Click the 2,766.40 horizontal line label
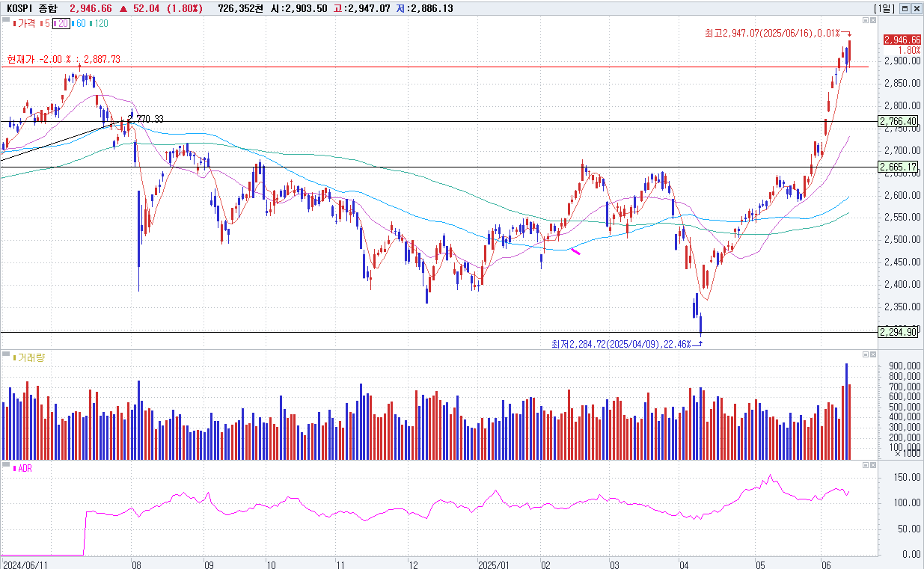The image size is (924, 569). coord(898,121)
